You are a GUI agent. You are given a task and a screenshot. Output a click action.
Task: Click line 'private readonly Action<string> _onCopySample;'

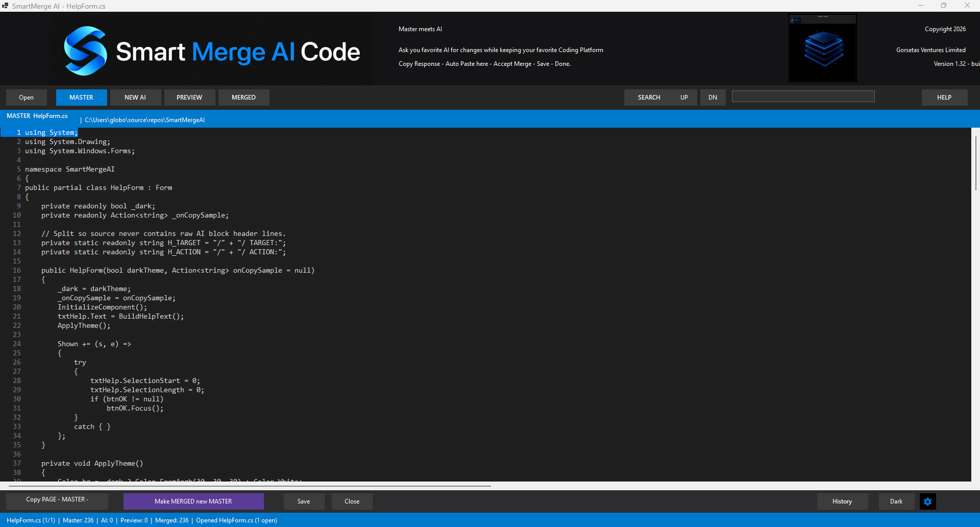tap(135, 215)
